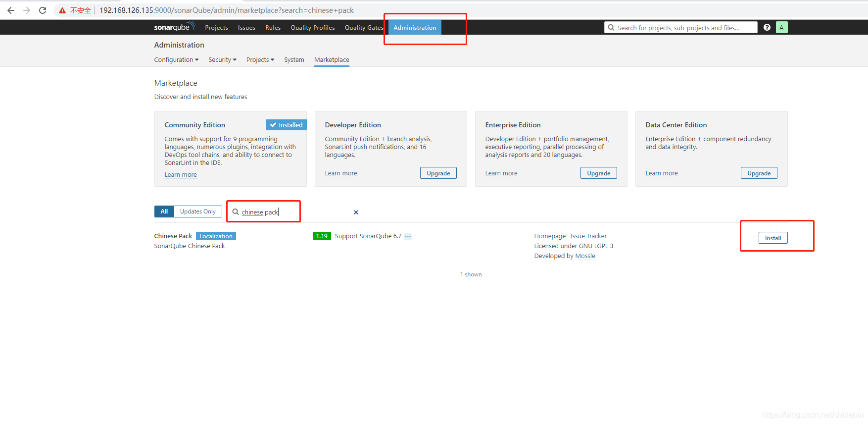Click the 'Discover and install new features' text

point(200,97)
